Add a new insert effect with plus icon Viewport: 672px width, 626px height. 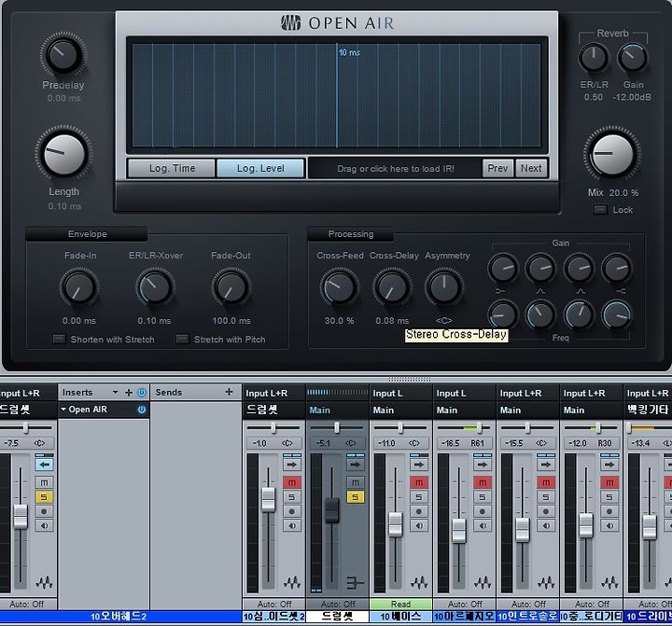(x=129, y=393)
